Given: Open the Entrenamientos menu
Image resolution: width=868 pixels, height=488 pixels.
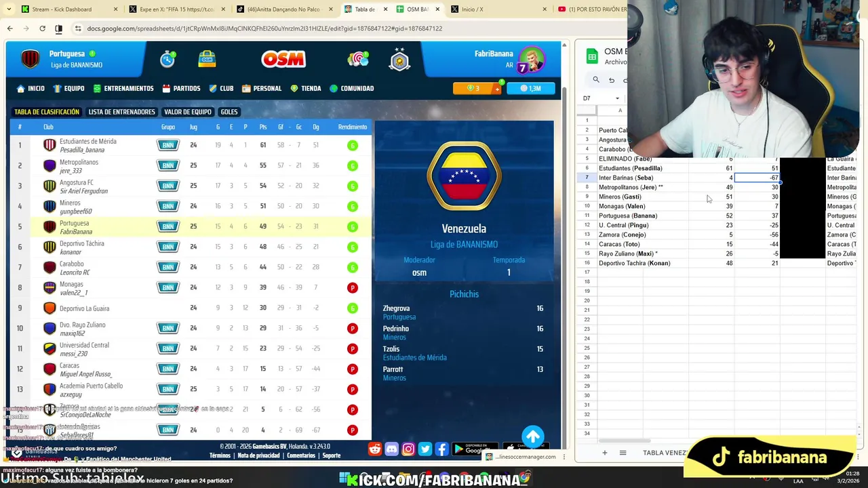Looking at the screenshot, I should coord(123,88).
